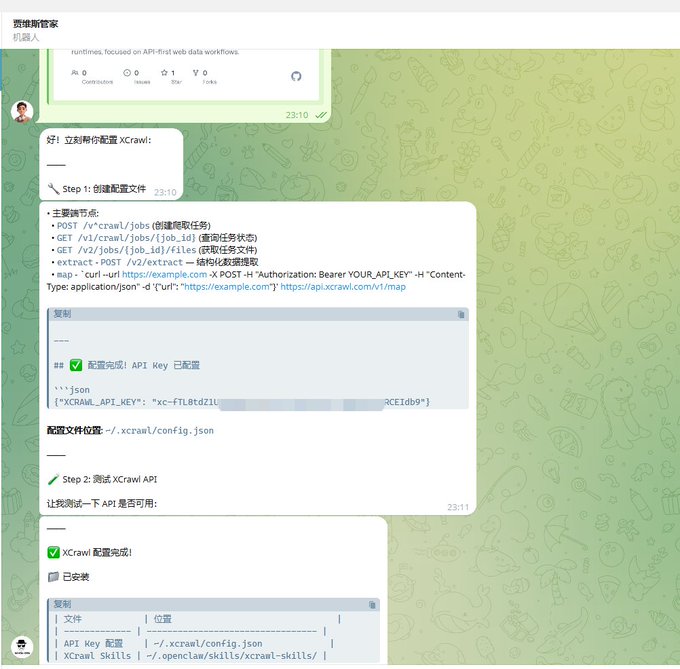
Task: Open the api.xcrawl.com/v1/map link
Action: click(343, 287)
